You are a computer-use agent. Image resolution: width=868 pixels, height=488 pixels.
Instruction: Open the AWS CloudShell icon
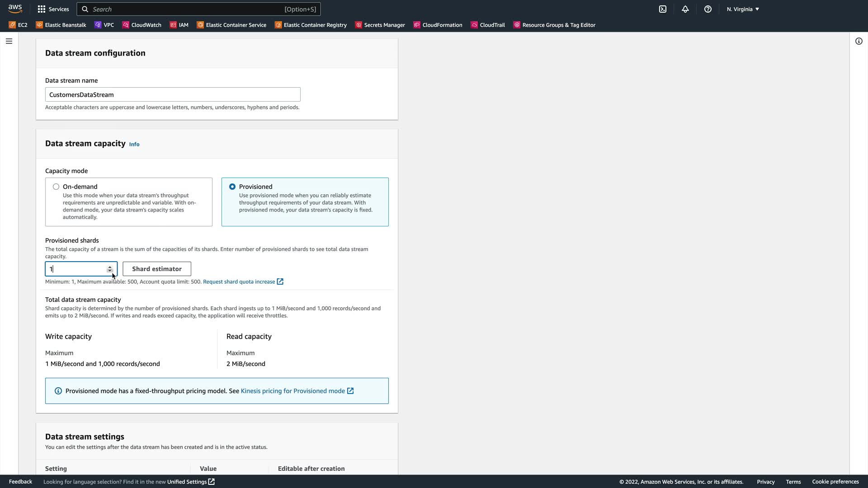663,9
